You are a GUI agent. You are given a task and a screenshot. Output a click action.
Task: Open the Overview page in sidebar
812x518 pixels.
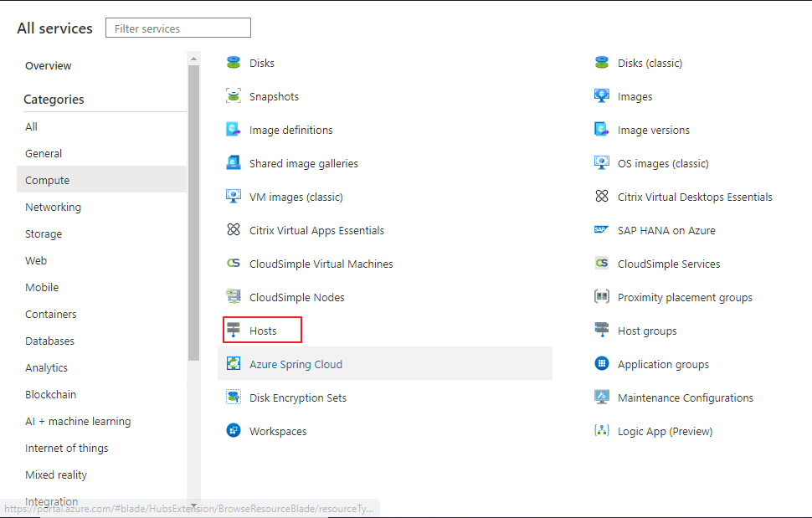coord(49,66)
